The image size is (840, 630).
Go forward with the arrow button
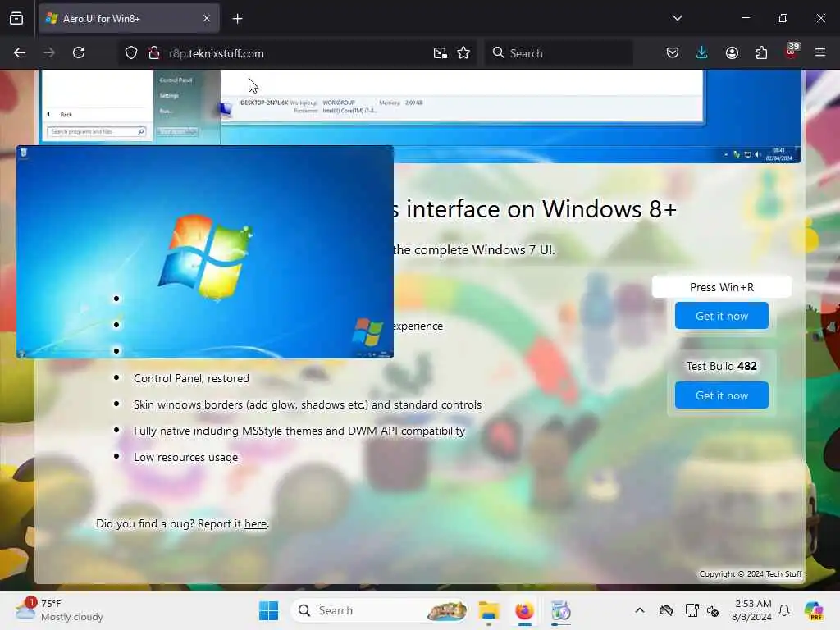(x=49, y=53)
